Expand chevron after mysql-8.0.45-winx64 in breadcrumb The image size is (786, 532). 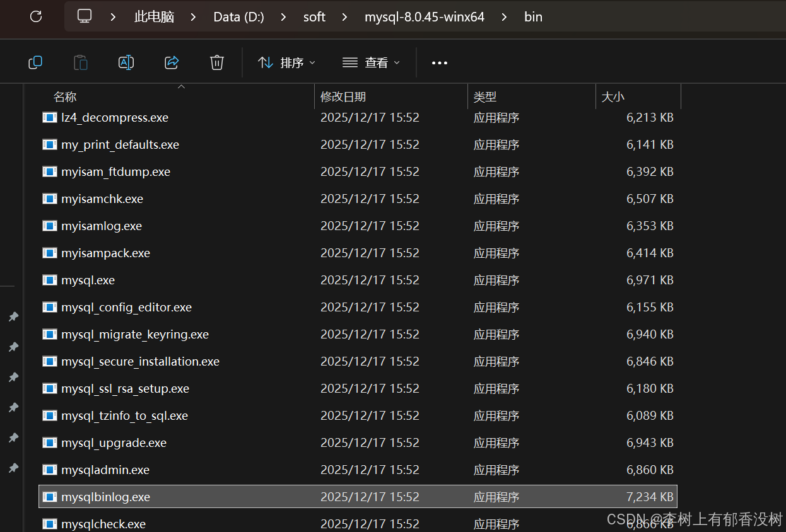(504, 17)
